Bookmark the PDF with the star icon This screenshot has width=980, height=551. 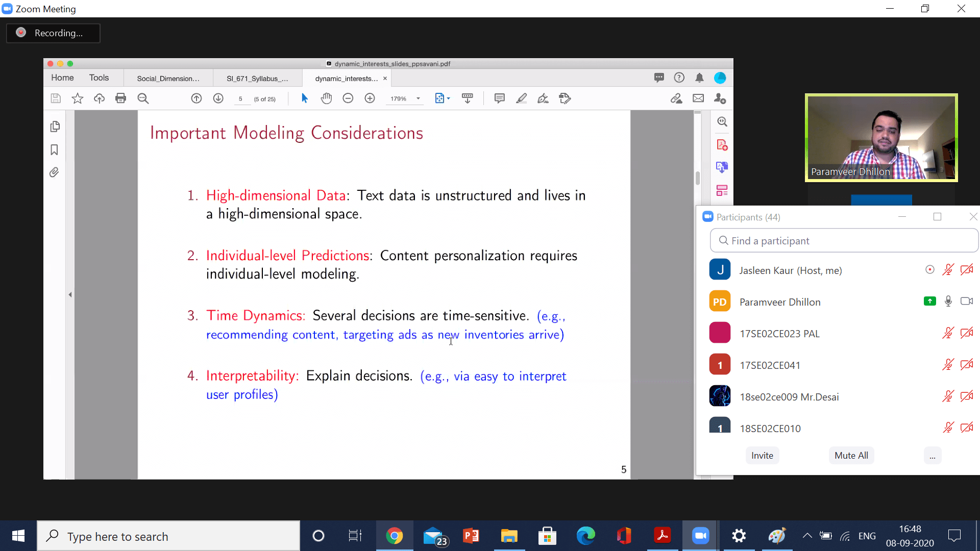78,98
